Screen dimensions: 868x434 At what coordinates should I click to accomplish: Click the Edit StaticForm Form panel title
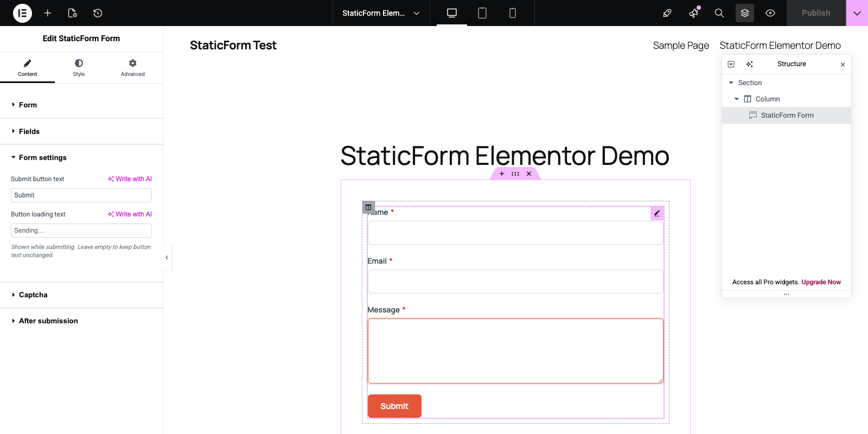(81, 39)
